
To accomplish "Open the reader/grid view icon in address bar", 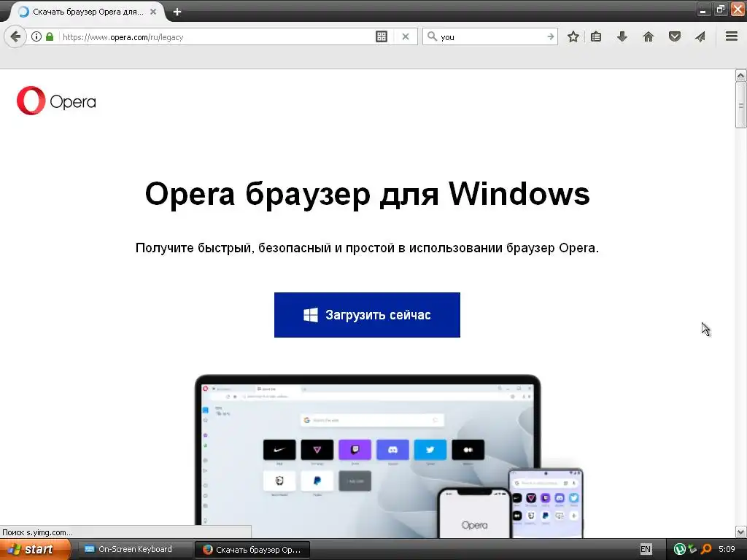I will [381, 36].
